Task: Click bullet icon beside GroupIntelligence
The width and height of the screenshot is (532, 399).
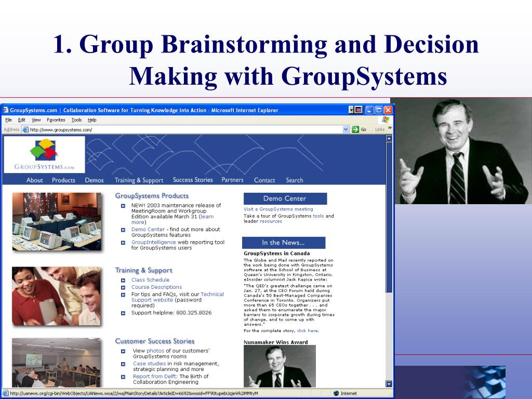Action: click(x=123, y=243)
